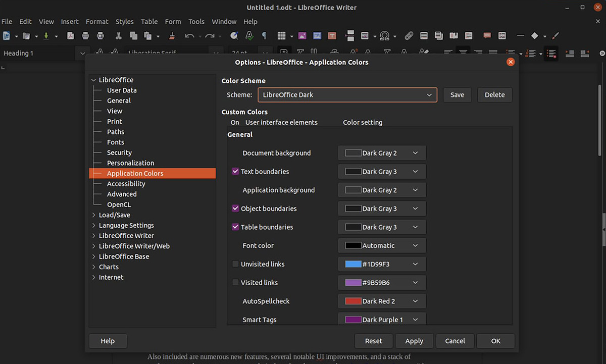Click the Help button in Options dialog
606x364 pixels.
click(108, 341)
